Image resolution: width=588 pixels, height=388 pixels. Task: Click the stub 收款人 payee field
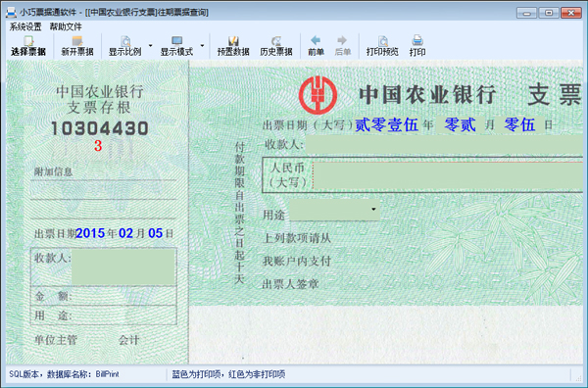[x=123, y=267]
